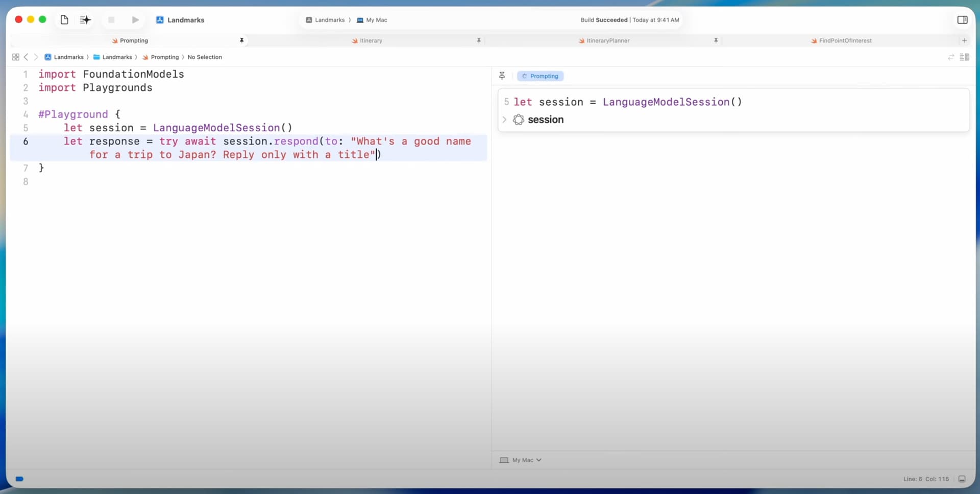Toggle the debug area icon at bottom right
The image size is (980, 494).
pos(962,479)
